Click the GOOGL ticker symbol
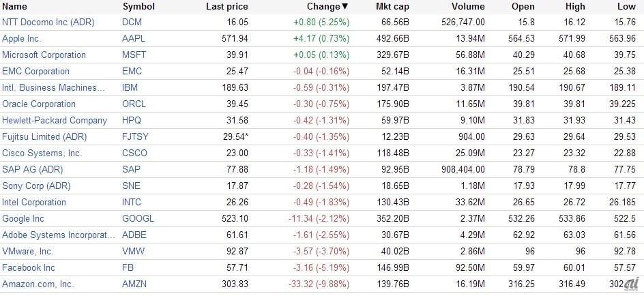Viewport: 644px width, 296px height. 138,219
